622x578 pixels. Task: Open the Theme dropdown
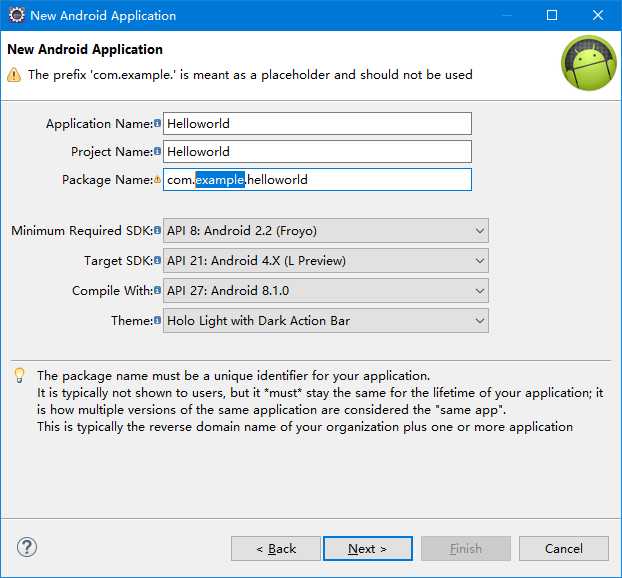click(x=326, y=321)
